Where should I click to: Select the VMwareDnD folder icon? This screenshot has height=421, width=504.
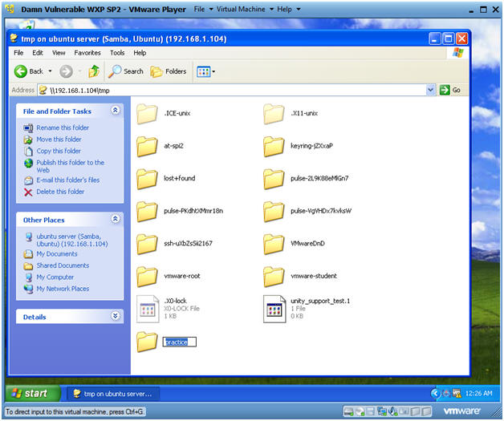274,244
